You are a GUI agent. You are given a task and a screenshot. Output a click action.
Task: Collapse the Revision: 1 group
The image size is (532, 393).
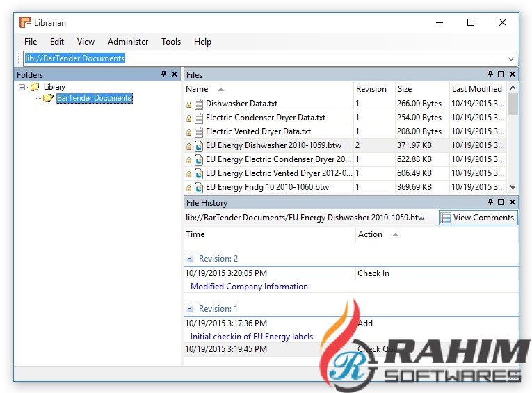(190, 309)
